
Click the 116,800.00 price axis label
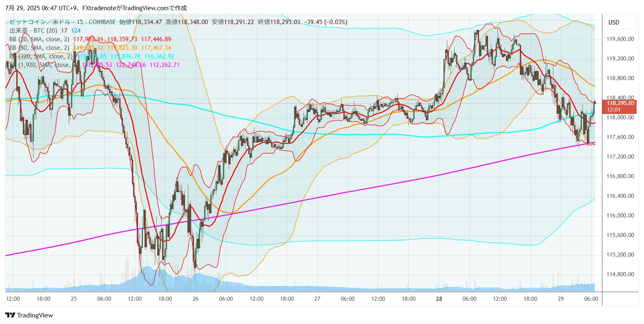620,177
